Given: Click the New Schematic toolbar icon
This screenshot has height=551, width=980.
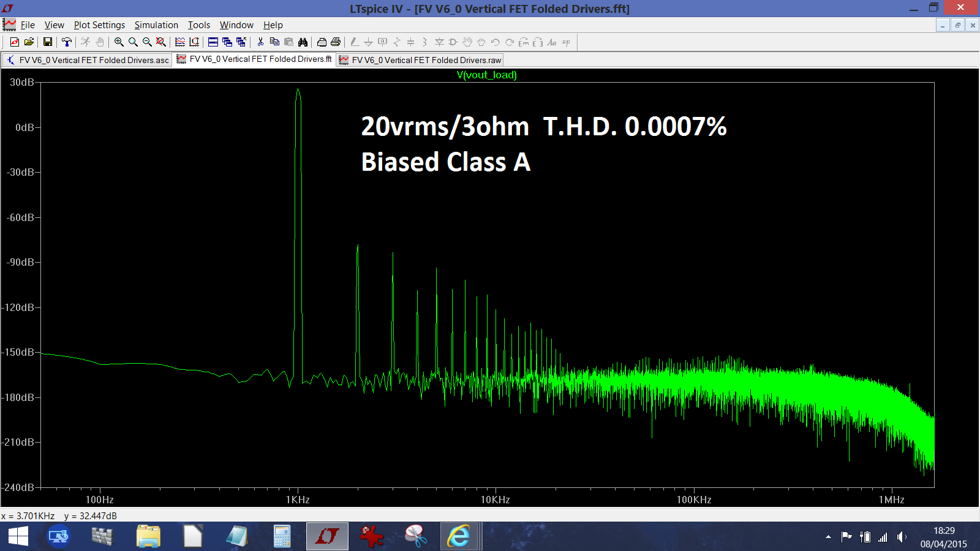Looking at the screenshot, I should point(14,42).
